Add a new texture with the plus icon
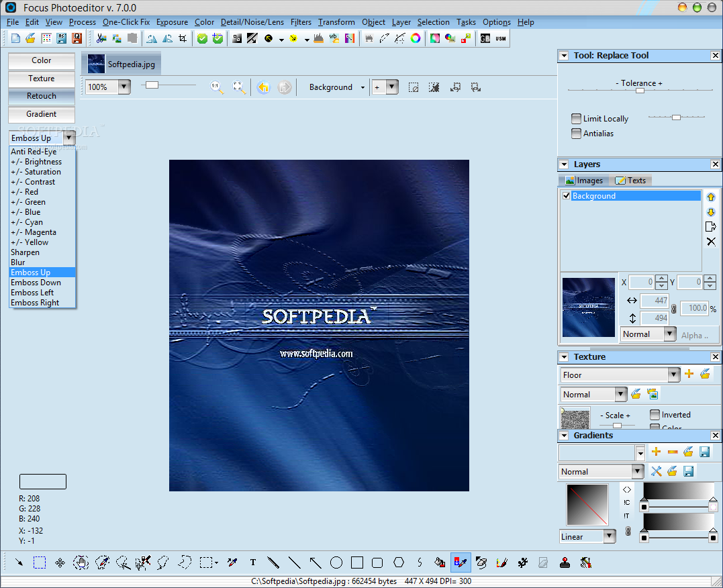Screen dimensions: 723x588 click(x=689, y=374)
